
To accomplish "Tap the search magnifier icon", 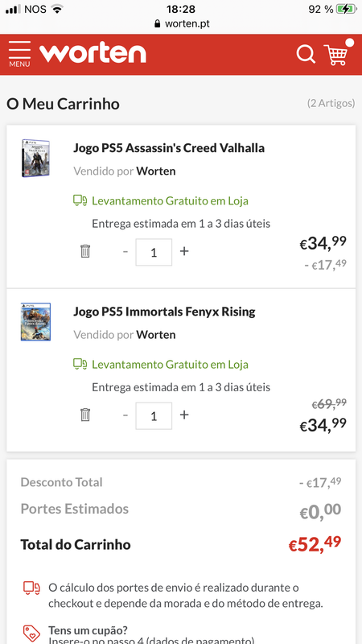I will tap(306, 54).
